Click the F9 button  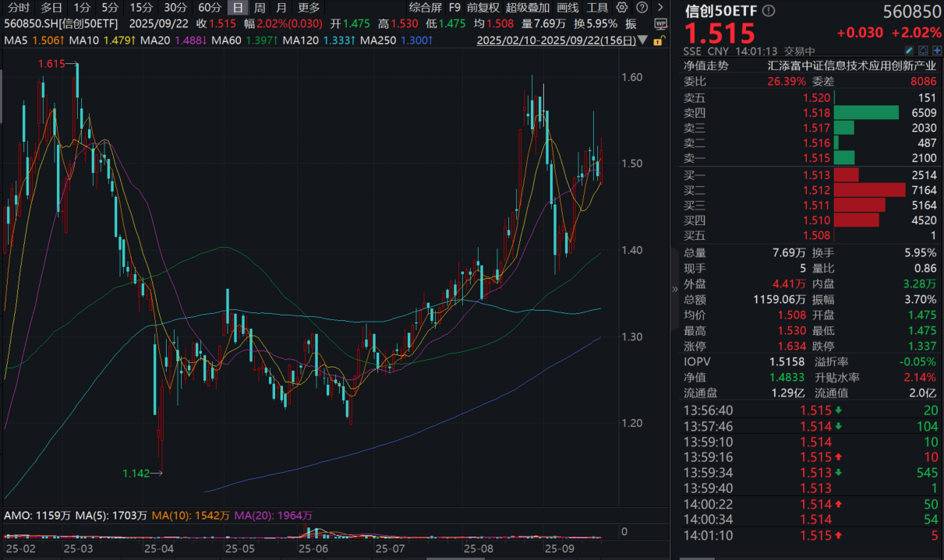(x=454, y=7)
